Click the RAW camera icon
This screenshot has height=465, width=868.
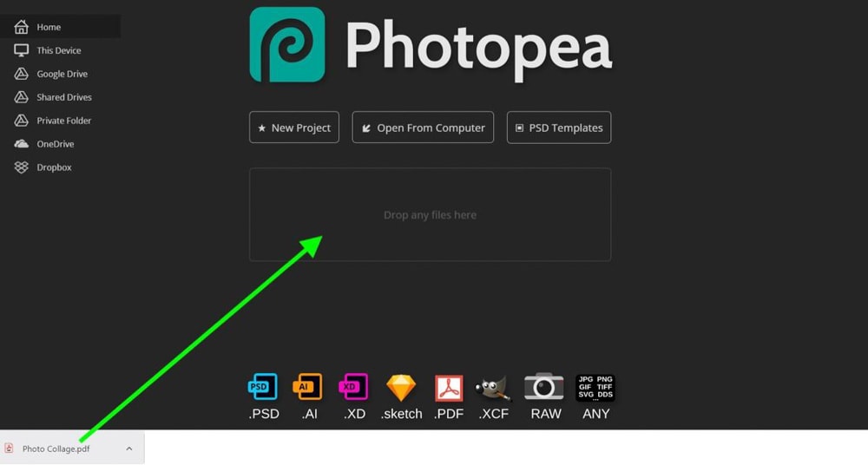544,386
